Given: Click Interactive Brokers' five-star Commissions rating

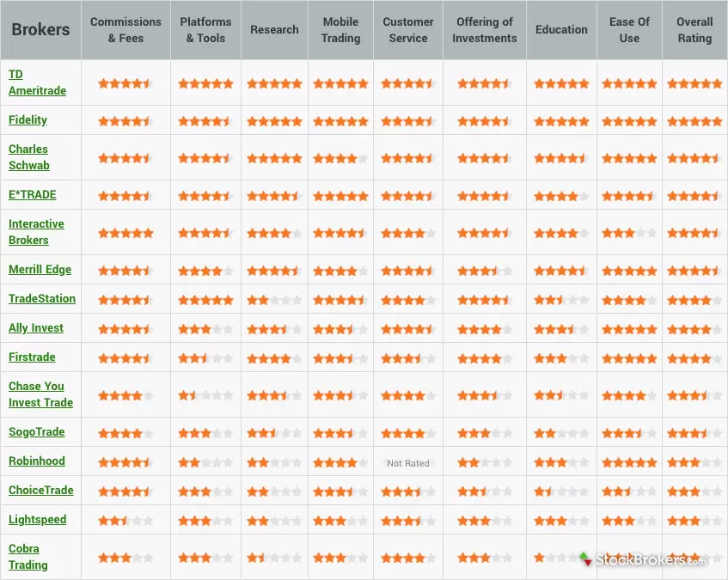Looking at the screenshot, I should tap(125, 232).
